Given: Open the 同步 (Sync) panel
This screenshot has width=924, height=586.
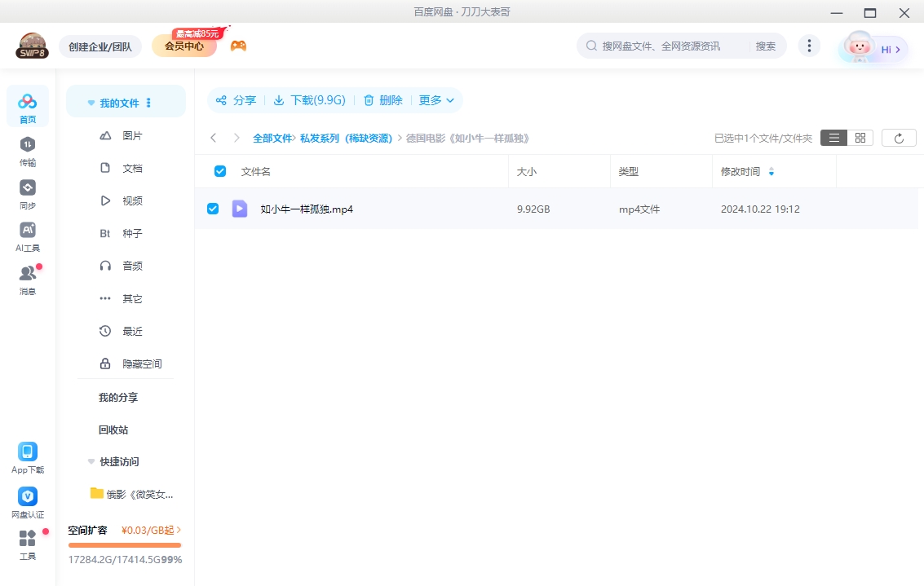Looking at the screenshot, I should coord(28,193).
